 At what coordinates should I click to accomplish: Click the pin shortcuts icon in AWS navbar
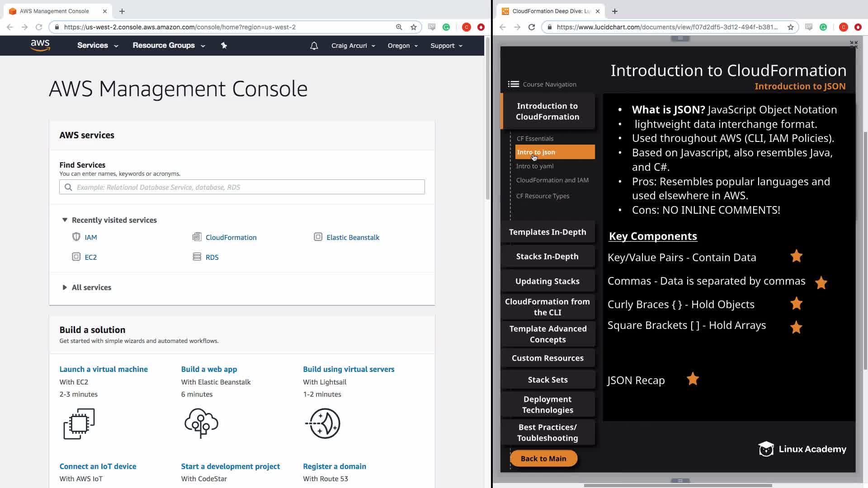coord(224,45)
